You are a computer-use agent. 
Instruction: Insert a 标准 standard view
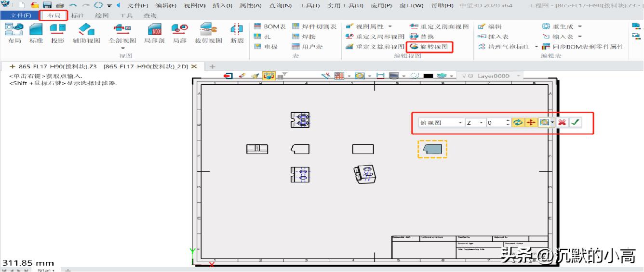pyautogui.click(x=36, y=33)
